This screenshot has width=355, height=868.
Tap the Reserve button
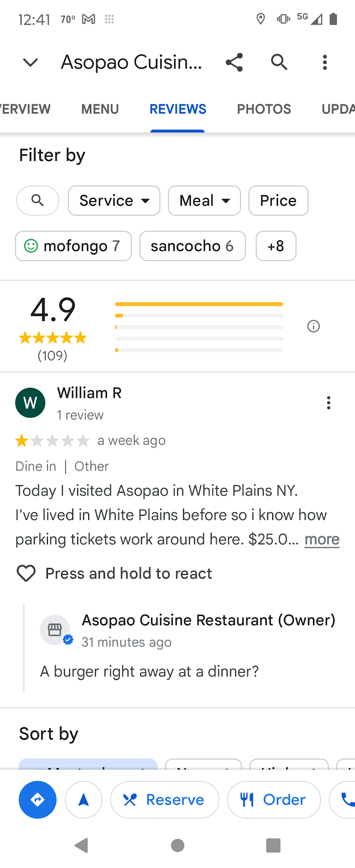165,800
